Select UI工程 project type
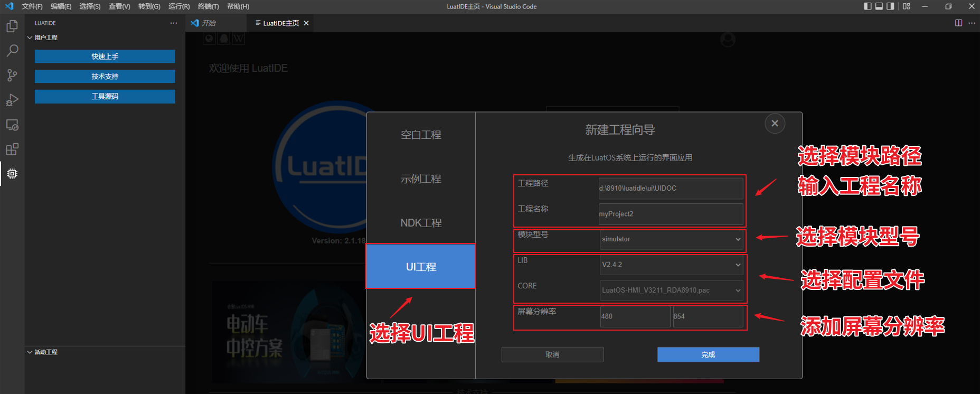The image size is (980, 394). coord(421,267)
